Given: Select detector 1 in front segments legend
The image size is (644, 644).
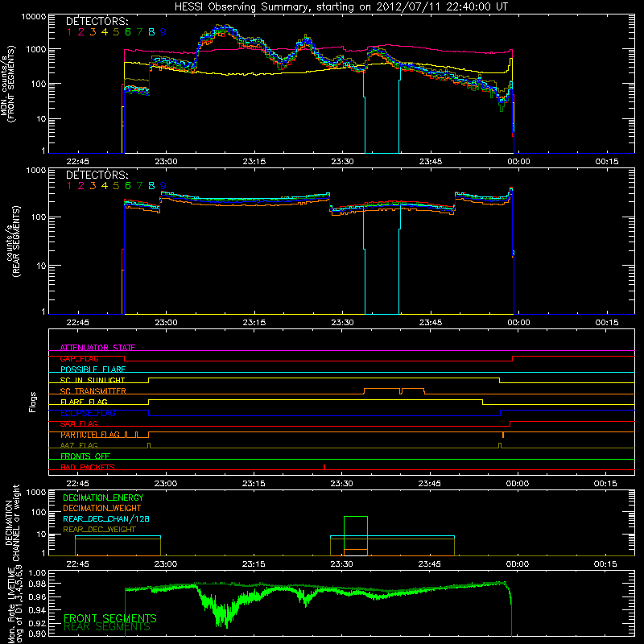Looking at the screenshot, I should click(69, 32).
